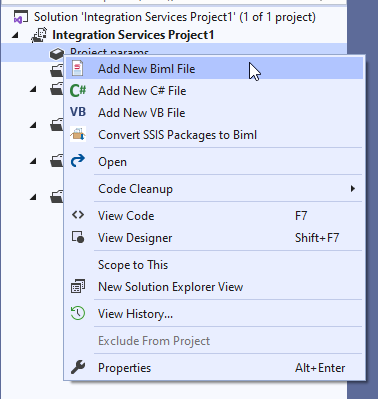Click the View Code angle-brackets icon
The image size is (378, 399).
point(78,215)
